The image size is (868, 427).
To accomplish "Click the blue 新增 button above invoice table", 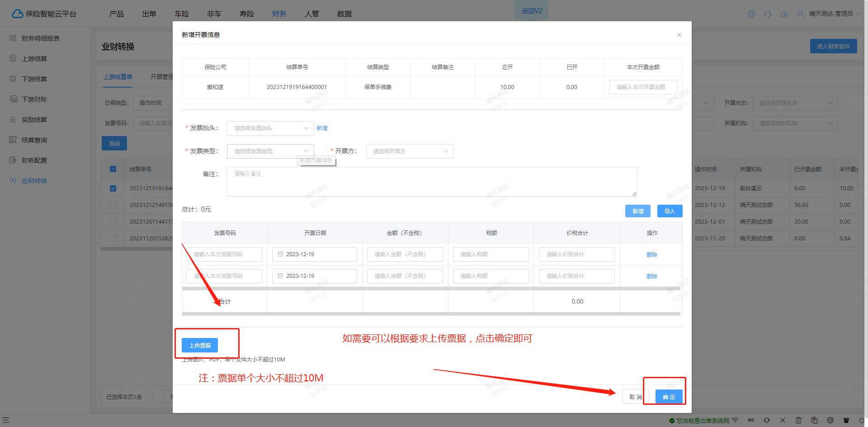I will (x=638, y=211).
